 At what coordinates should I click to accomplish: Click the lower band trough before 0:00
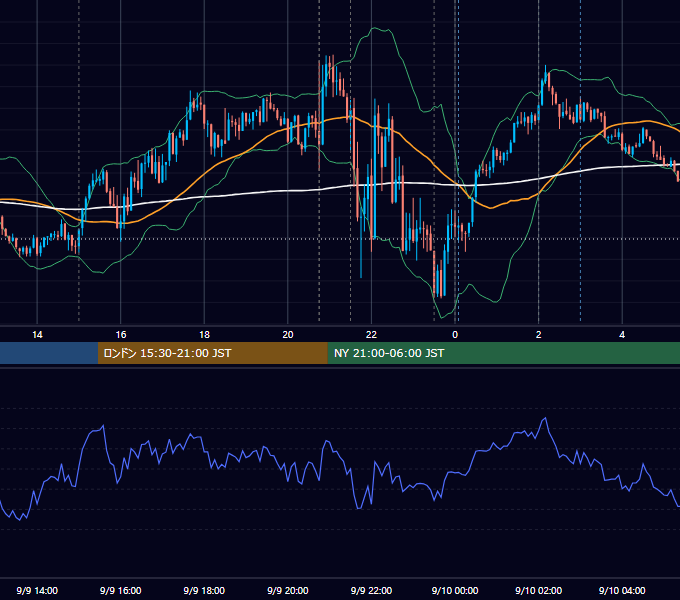point(442,318)
